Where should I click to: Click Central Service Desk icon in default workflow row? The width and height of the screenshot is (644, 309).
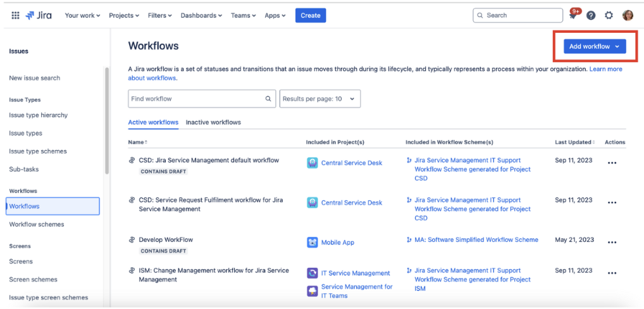click(x=312, y=163)
